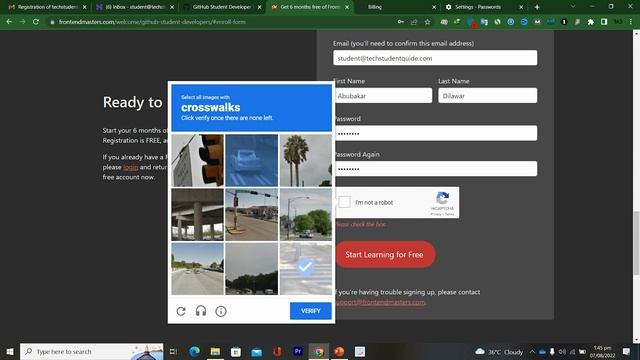Open PowerPoint from the taskbar
Screen dimensions: 640x360
point(339,351)
